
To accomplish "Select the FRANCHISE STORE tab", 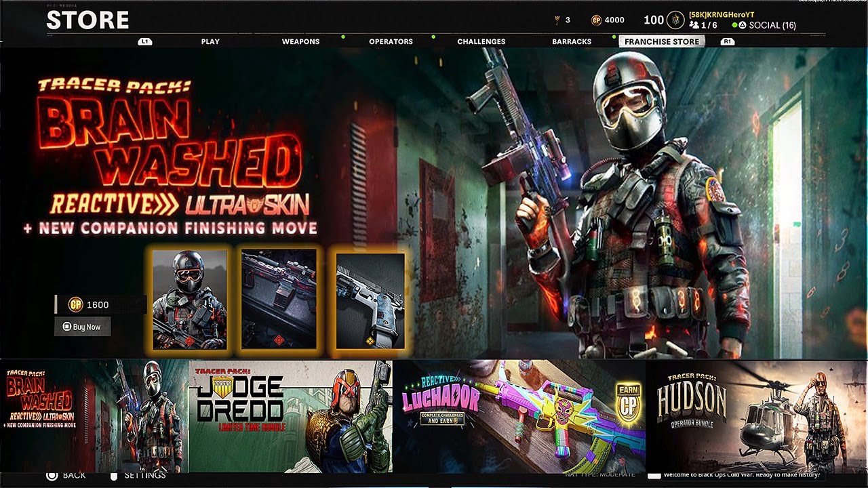I will [x=662, y=41].
